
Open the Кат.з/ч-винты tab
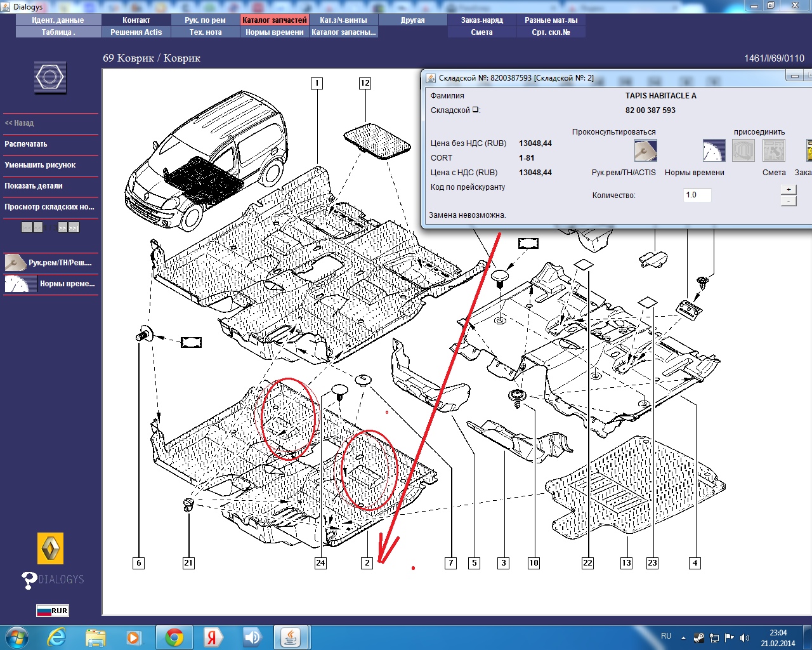pos(344,20)
